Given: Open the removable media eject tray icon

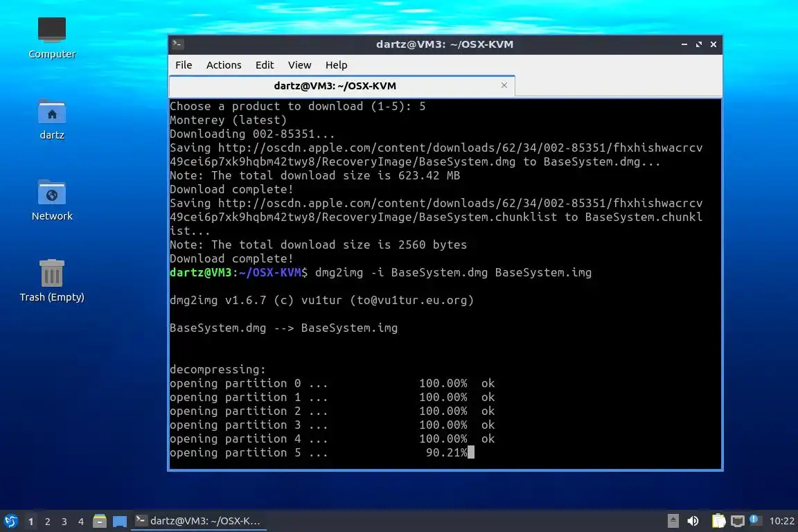Looking at the screenshot, I should coord(673,521).
